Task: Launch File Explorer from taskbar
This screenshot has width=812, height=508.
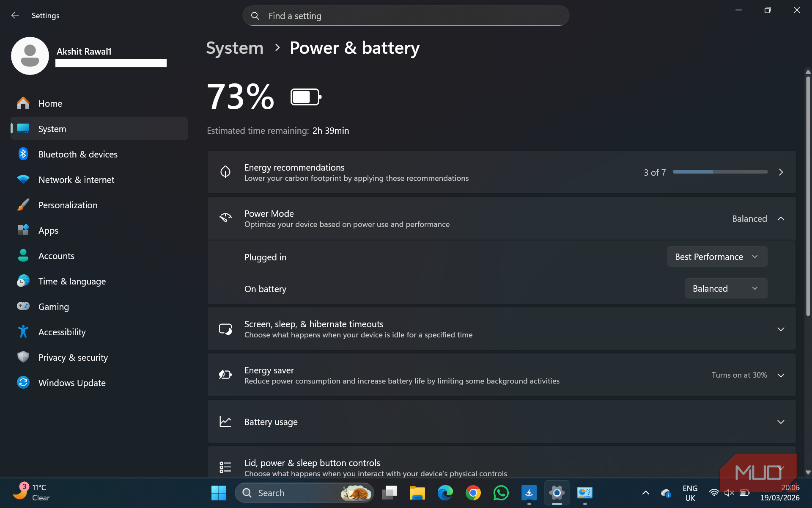Action: [417, 493]
